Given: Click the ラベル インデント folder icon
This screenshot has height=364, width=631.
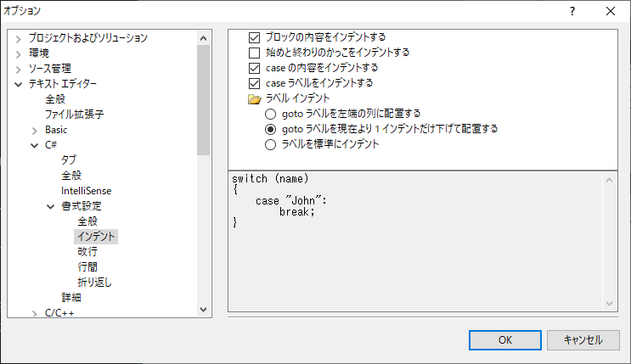Looking at the screenshot, I should click(x=254, y=98).
